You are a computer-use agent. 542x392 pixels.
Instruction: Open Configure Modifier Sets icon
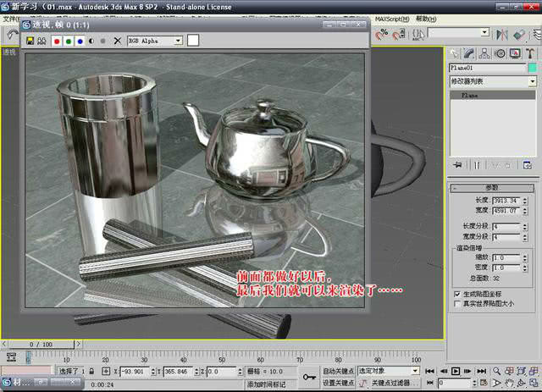point(528,165)
